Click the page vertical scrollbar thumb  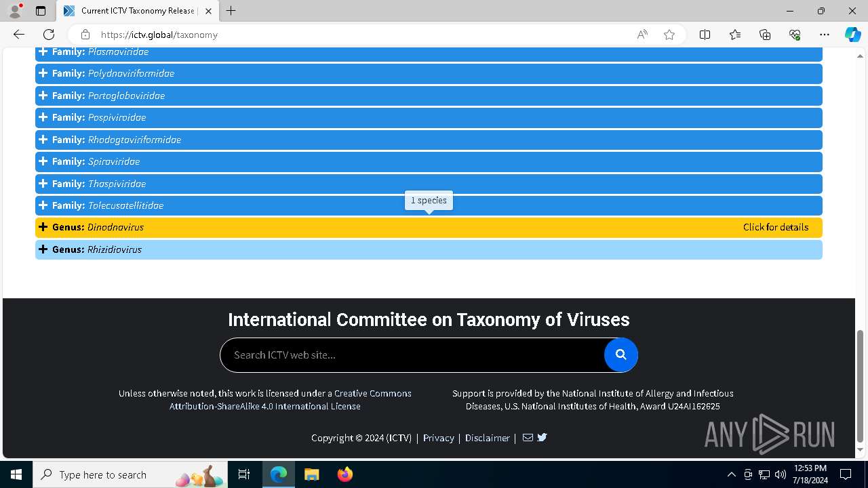861,385
